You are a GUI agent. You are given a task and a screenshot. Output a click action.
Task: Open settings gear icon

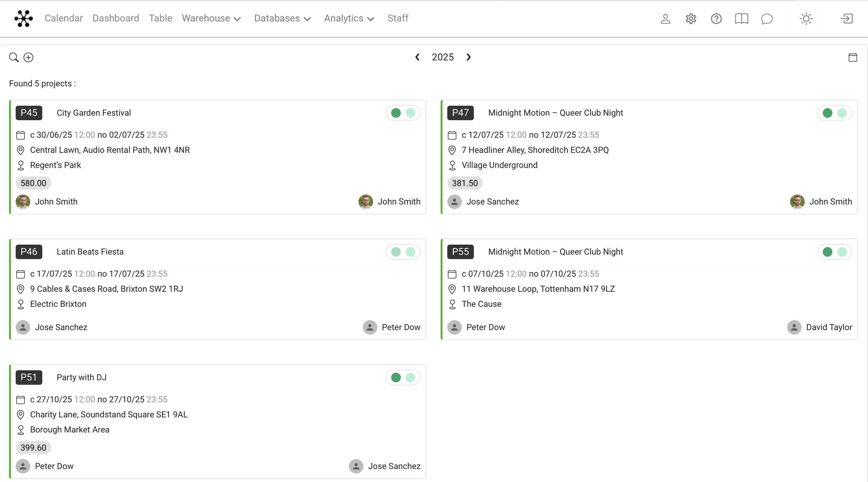tap(691, 18)
